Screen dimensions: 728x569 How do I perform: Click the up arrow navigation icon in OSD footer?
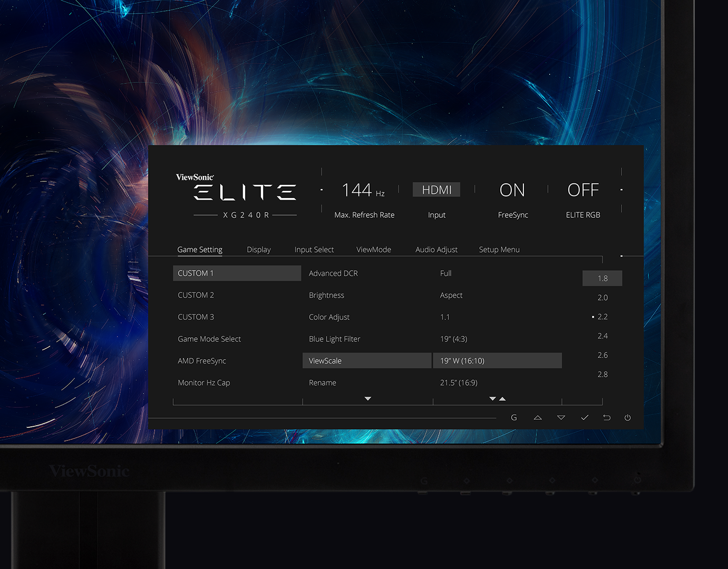coord(538,418)
